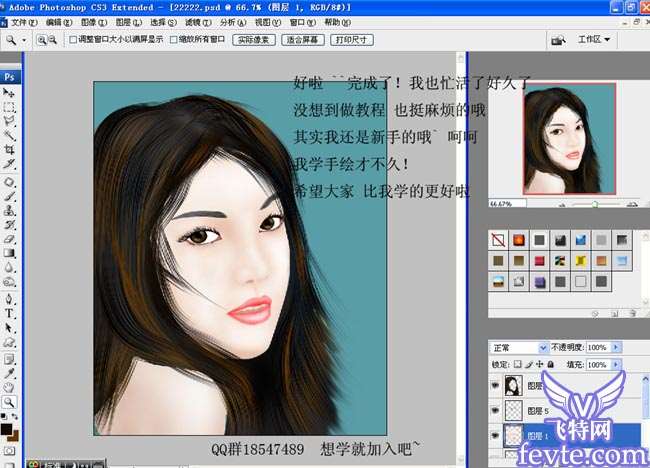Viewport: 650px width, 468px height.
Task: Open the 帮助 menu
Action: coord(337,22)
